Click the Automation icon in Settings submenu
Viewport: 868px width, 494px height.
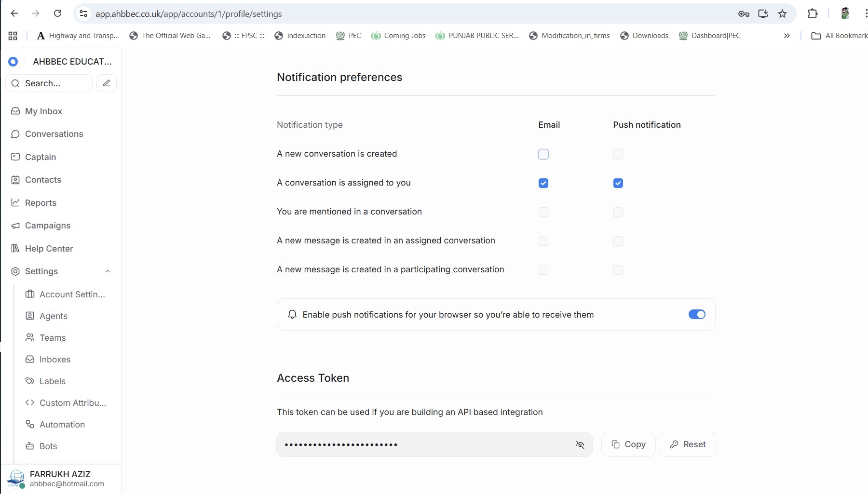(30, 425)
